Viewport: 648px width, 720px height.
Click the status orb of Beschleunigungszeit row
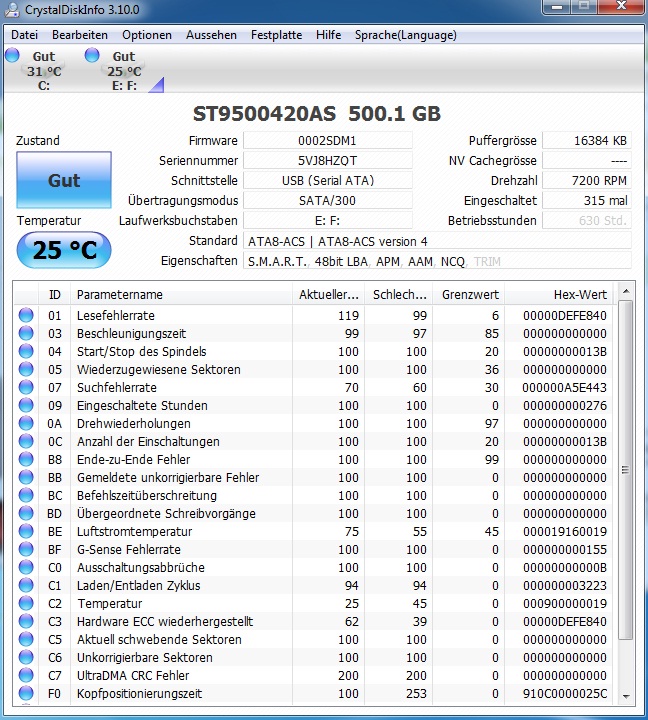click(x=26, y=333)
